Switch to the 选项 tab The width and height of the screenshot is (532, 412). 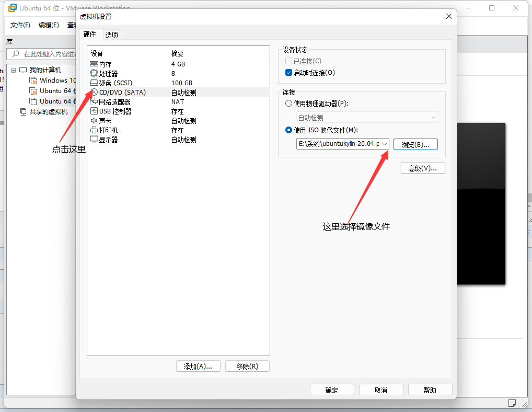[112, 35]
